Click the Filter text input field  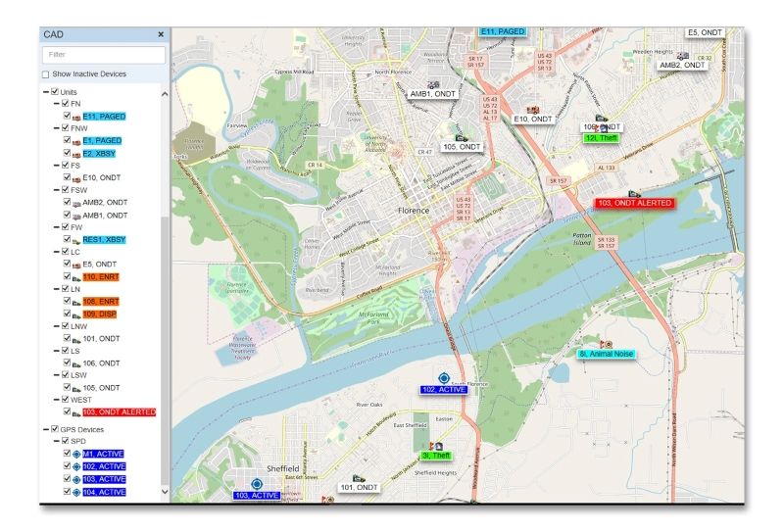tap(103, 55)
